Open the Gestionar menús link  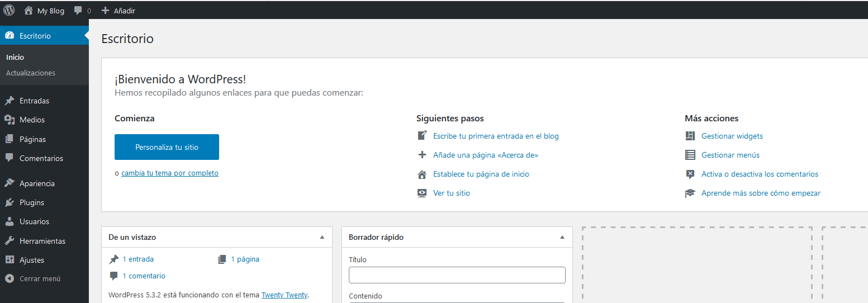[731, 155]
